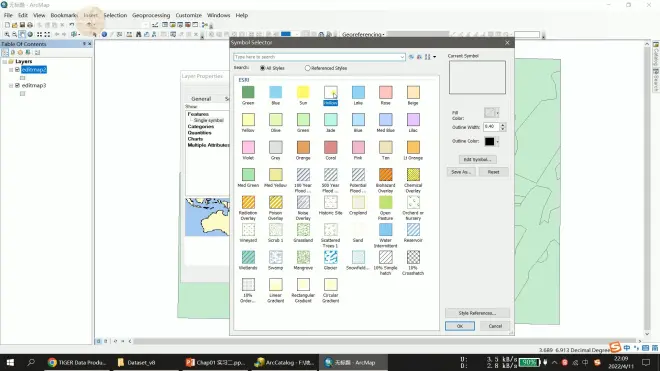Collapse the Layers data frame node
This screenshot has height=371, width=660.
pyautogui.click(x=5, y=61)
